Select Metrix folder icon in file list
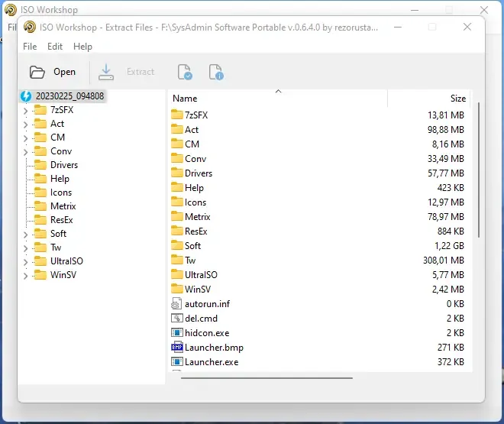 coord(177,215)
